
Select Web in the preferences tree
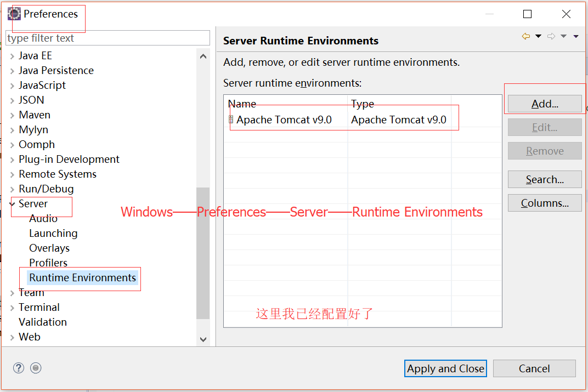click(30, 337)
